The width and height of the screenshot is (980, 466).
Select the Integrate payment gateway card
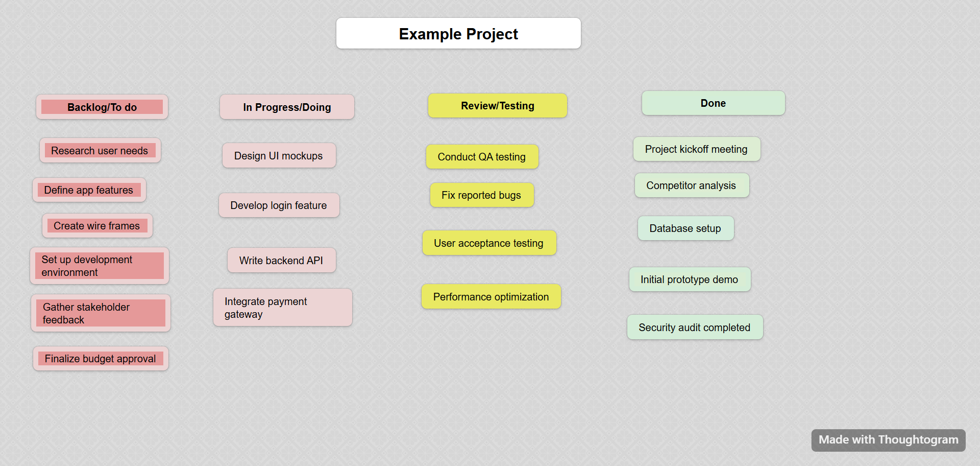(282, 308)
